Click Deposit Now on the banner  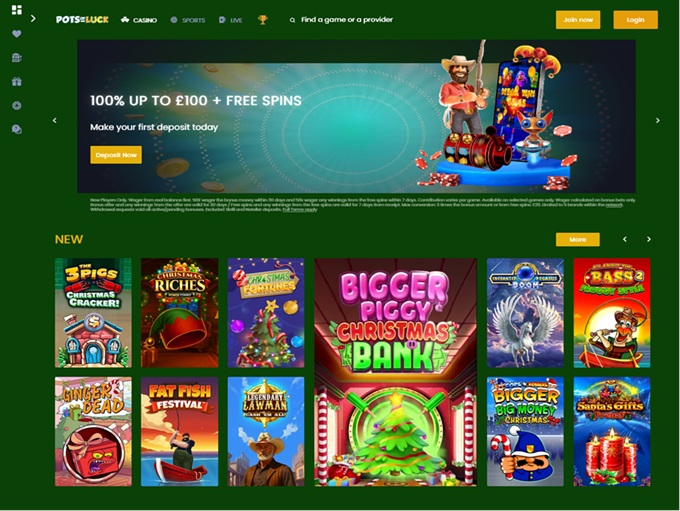(116, 155)
